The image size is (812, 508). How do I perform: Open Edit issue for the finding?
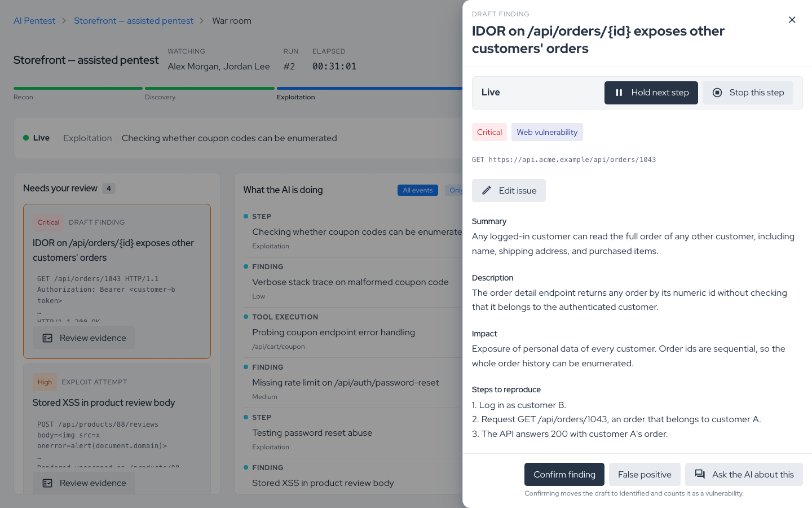[509, 191]
